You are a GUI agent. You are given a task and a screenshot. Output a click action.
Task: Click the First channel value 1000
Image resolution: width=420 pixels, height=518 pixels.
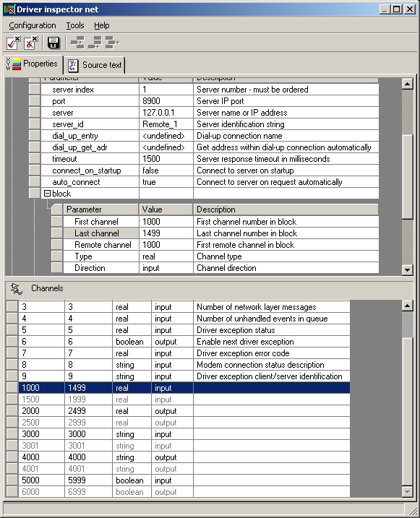166,222
